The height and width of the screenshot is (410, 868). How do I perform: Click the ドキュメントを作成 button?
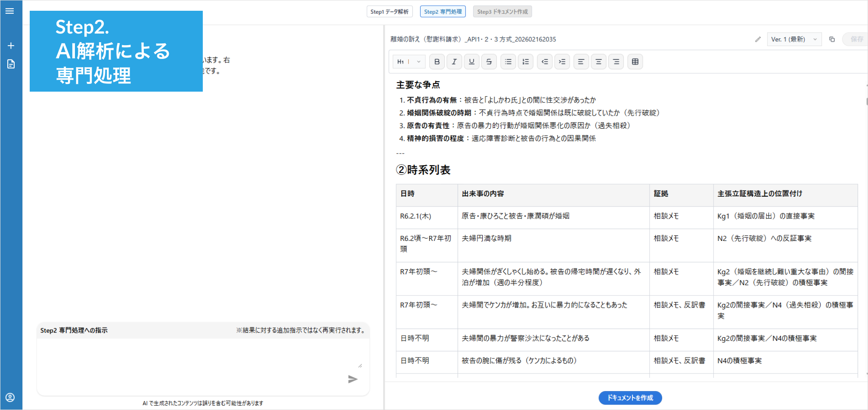[x=630, y=398]
